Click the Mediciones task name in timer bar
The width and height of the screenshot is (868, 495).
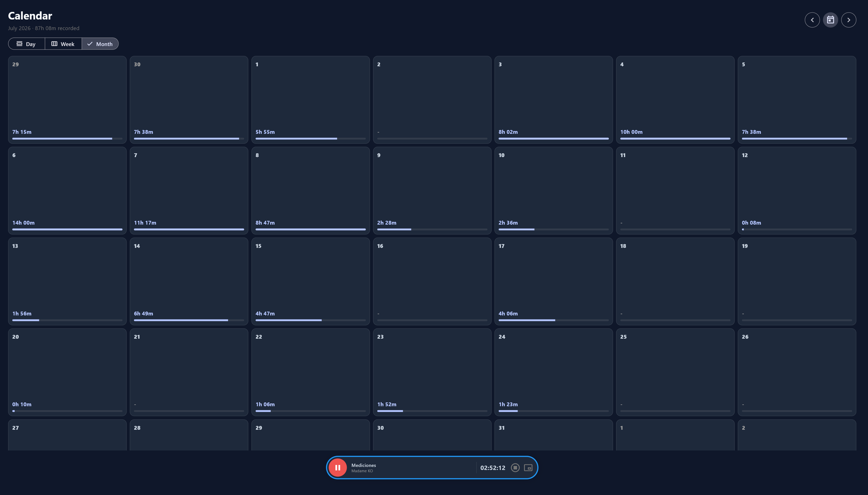(363, 465)
